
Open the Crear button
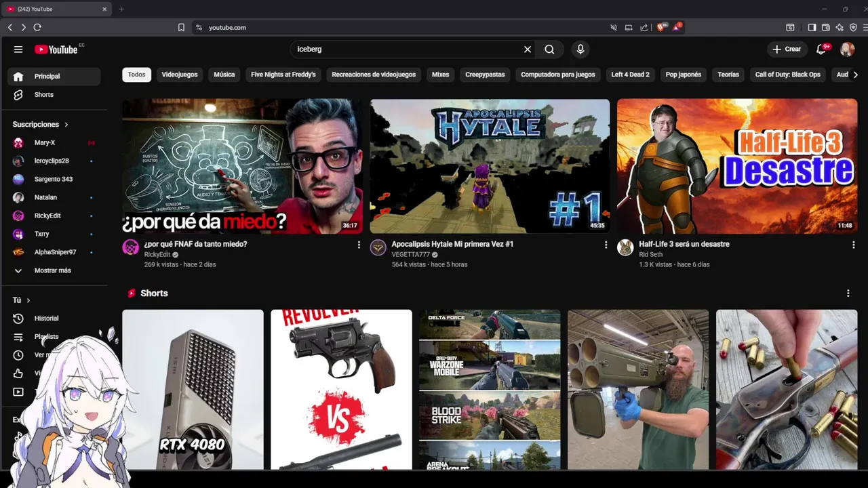787,49
